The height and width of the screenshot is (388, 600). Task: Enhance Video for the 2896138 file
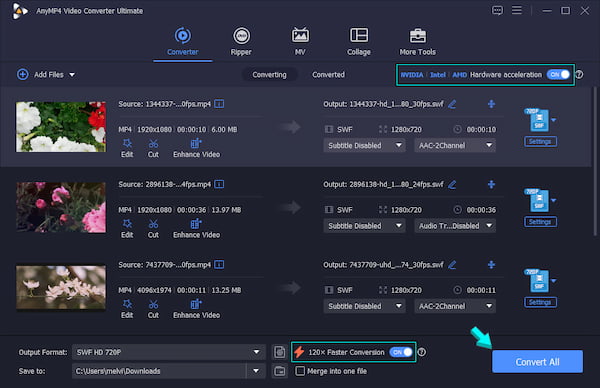pyautogui.click(x=196, y=229)
